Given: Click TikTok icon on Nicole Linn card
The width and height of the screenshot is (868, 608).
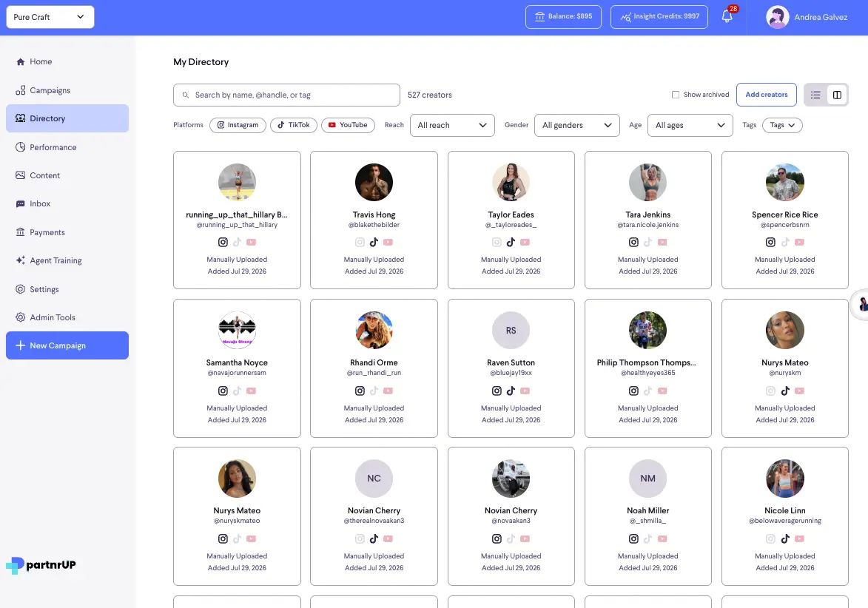Looking at the screenshot, I should click(785, 539).
